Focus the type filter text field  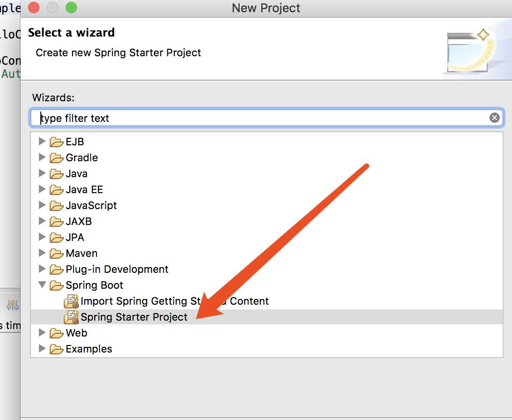(x=267, y=118)
